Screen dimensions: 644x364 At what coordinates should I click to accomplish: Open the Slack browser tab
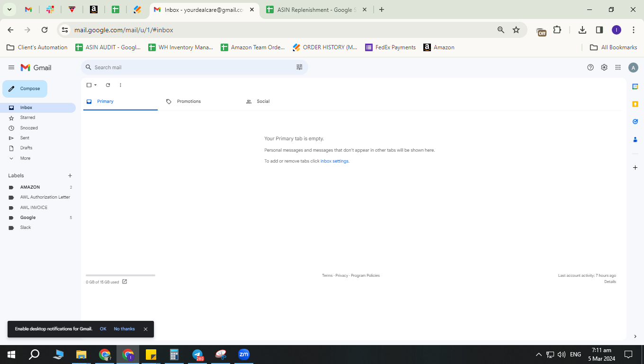click(50, 9)
